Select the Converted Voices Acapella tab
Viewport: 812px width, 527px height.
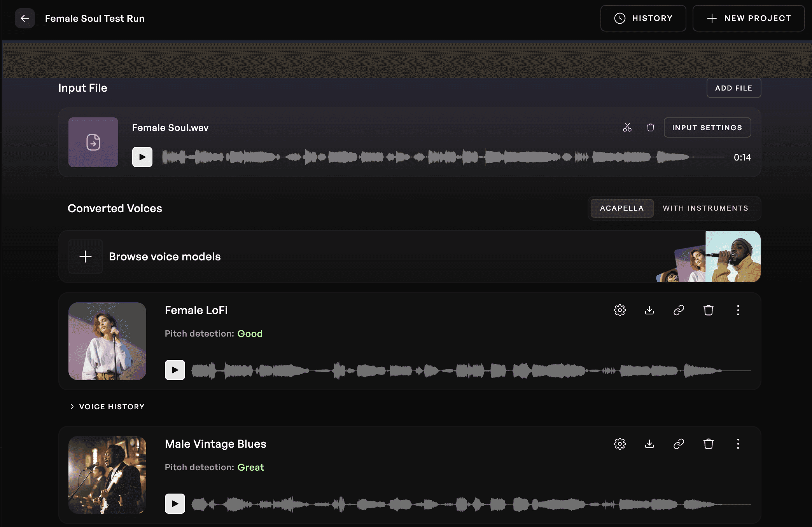click(621, 208)
